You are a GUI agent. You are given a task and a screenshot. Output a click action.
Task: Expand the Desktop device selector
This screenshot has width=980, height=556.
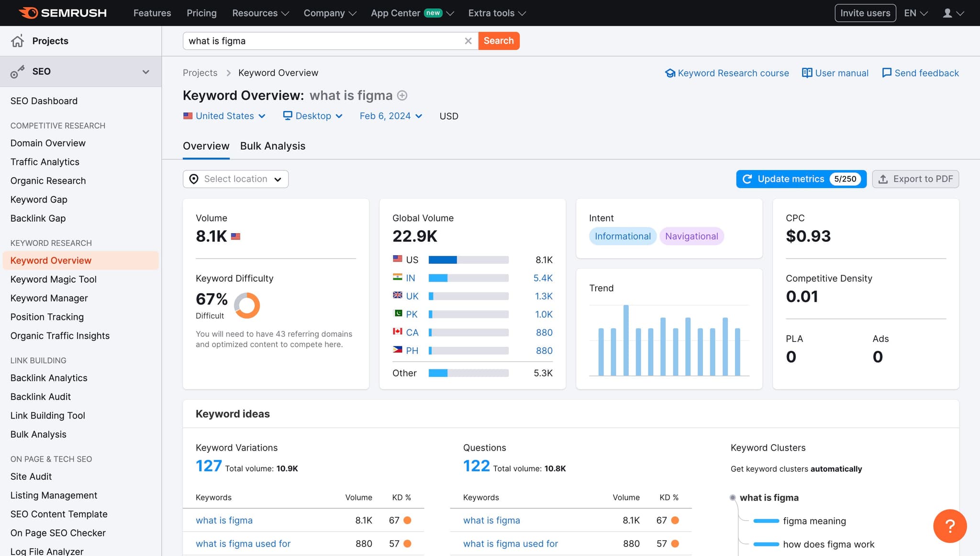pyautogui.click(x=313, y=116)
